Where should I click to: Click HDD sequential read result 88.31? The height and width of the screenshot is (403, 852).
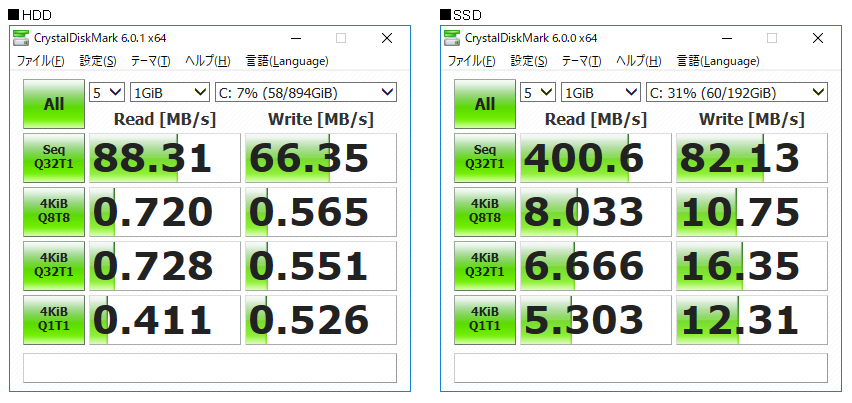click(x=165, y=158)
